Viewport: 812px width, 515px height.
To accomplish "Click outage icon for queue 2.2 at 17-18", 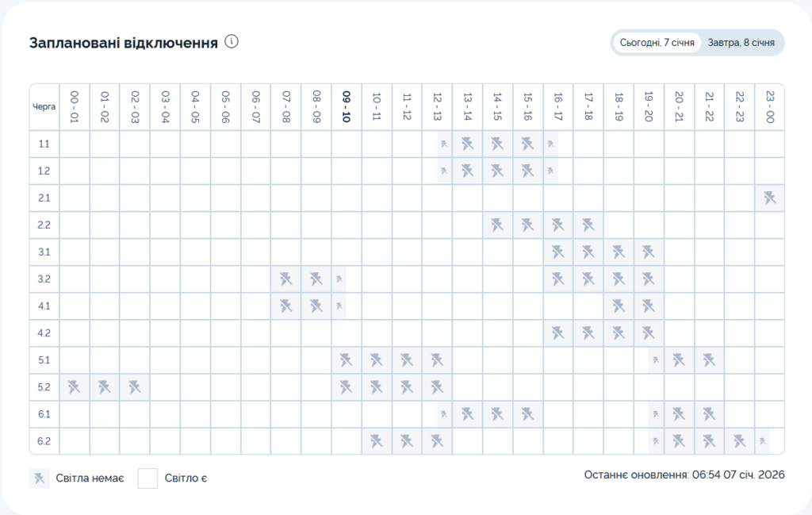I will click(588, 225).
